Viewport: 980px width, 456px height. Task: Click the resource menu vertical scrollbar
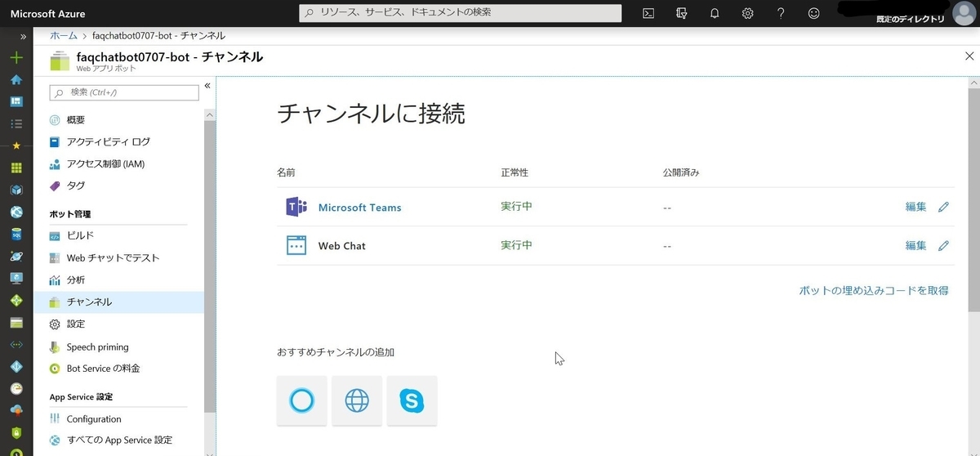click(x=211, y=266)
